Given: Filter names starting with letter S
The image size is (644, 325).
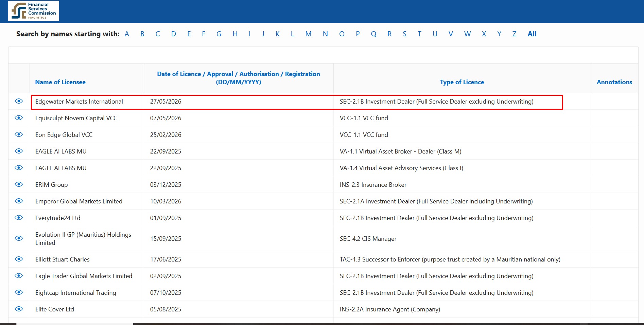Looking at the screenshot, I should pos(404,34).
